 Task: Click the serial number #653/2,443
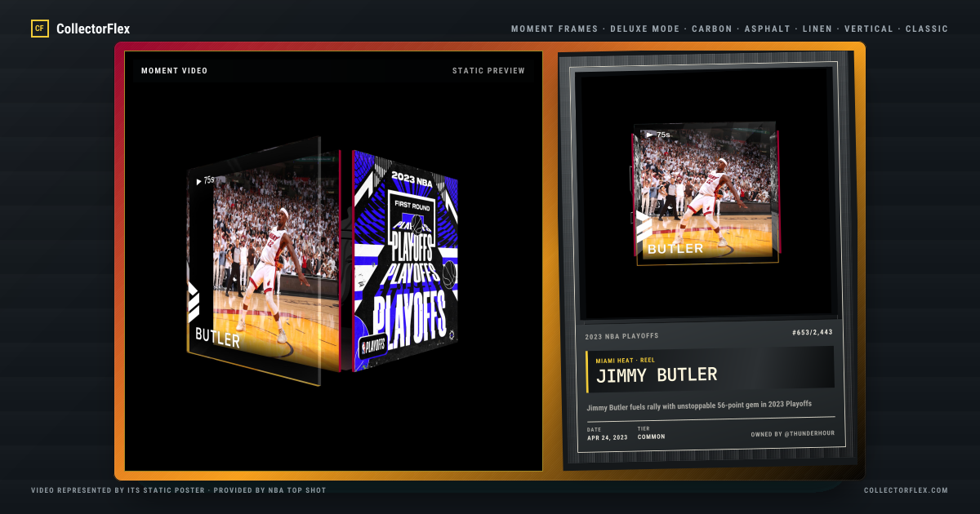pos(813,333)
